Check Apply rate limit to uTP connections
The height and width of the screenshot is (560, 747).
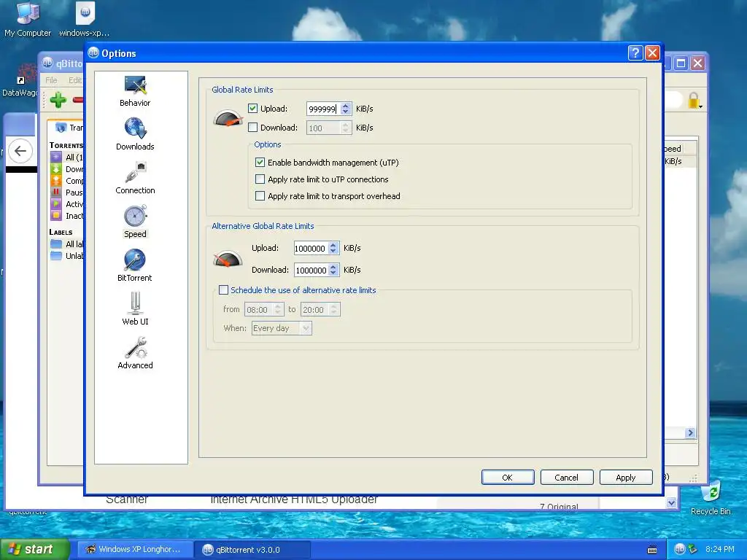point(260,179)
